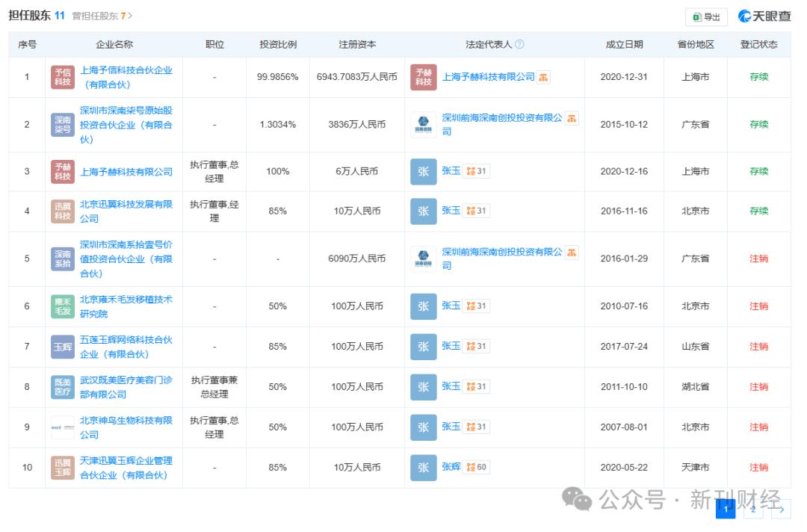Screen dimensions: 807x532
Task: Click the 2015-10-12 establishment date
Action: pyautogui.click(x=624, y=125)
